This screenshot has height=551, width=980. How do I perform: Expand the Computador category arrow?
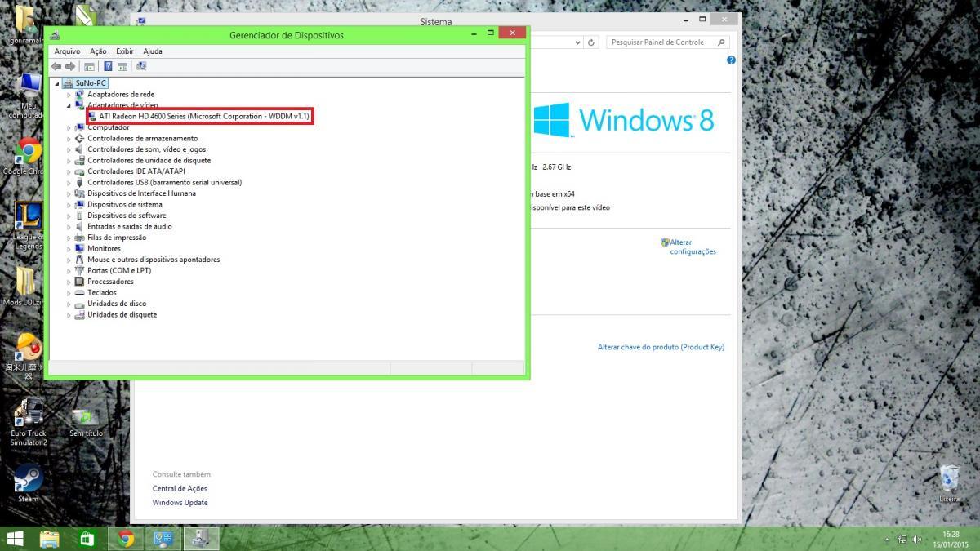click(x=69, y=127)
